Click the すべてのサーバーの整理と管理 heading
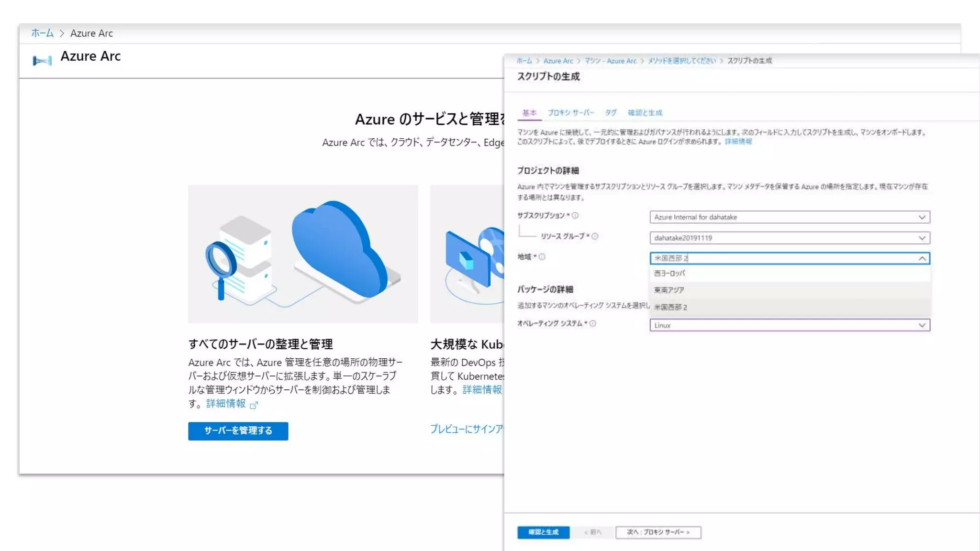Viewport: 980px width, 551px height. pos(260,344)
